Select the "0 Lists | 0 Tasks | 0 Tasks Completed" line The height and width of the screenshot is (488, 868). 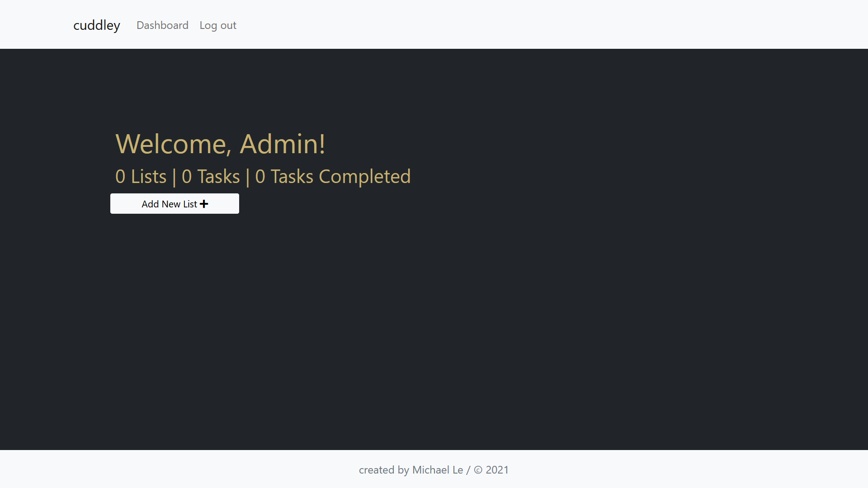[x=263, y=177]
